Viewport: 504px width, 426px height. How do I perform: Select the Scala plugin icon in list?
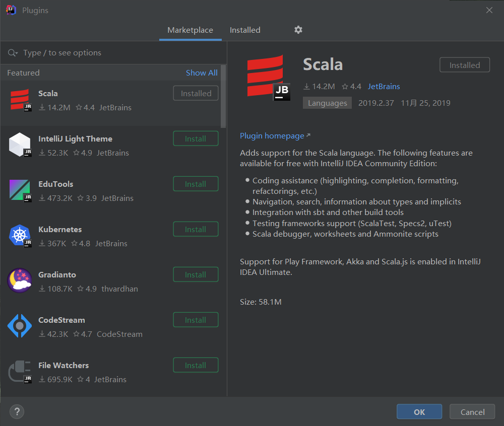[x=21, y=100]
